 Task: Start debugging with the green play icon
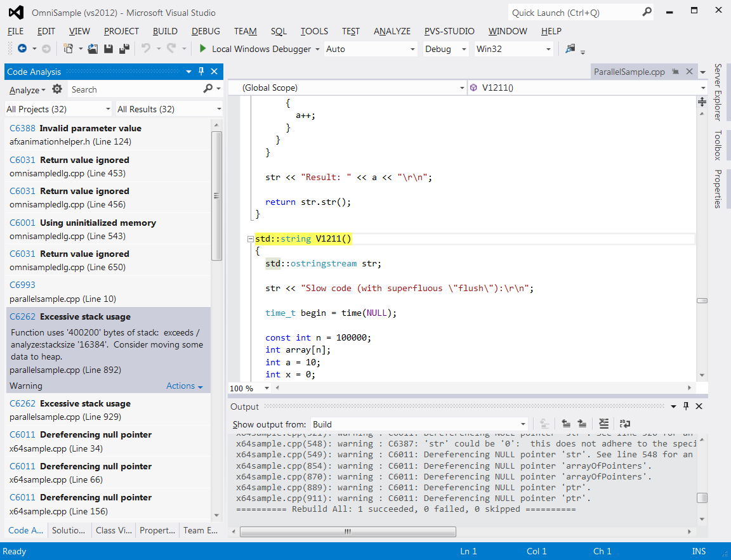(x=202, y=48)
